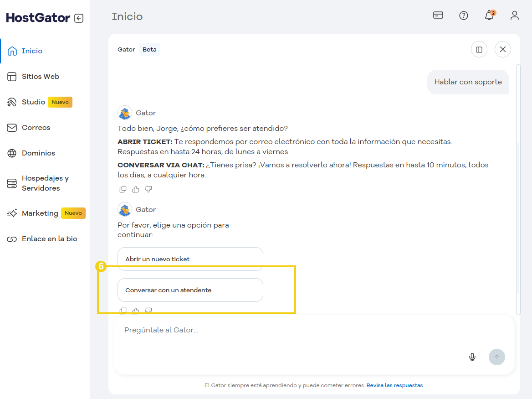Screen dimensions: 532x399
Task: Open Dominios section in sidebar
Action: tap(38, 153)
